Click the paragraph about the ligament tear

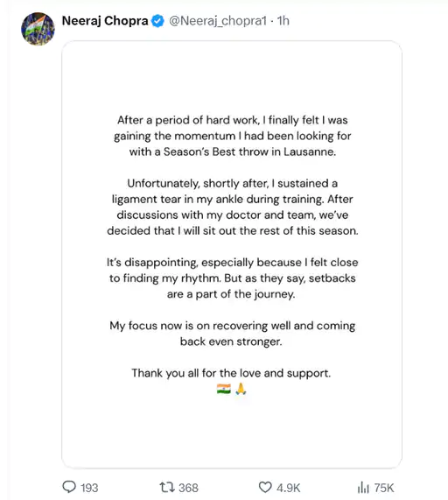[x=232, y=207]
